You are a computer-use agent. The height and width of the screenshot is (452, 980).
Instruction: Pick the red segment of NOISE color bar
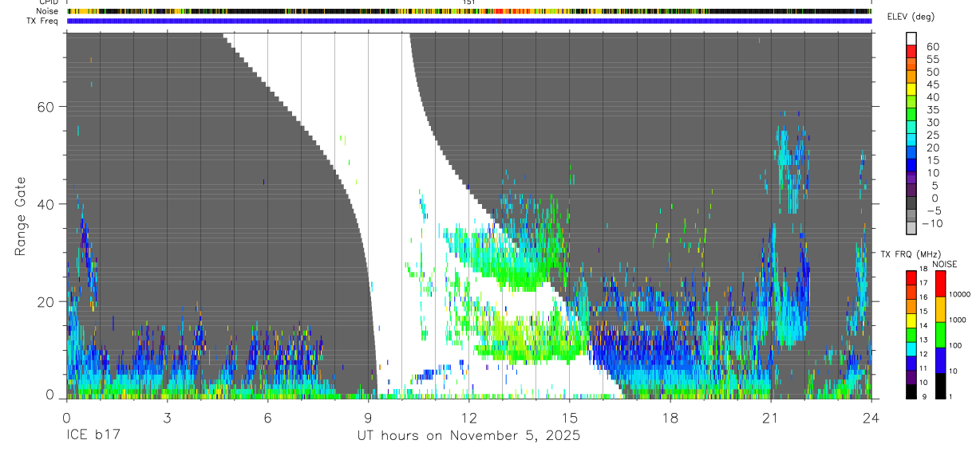coord(940,284)
